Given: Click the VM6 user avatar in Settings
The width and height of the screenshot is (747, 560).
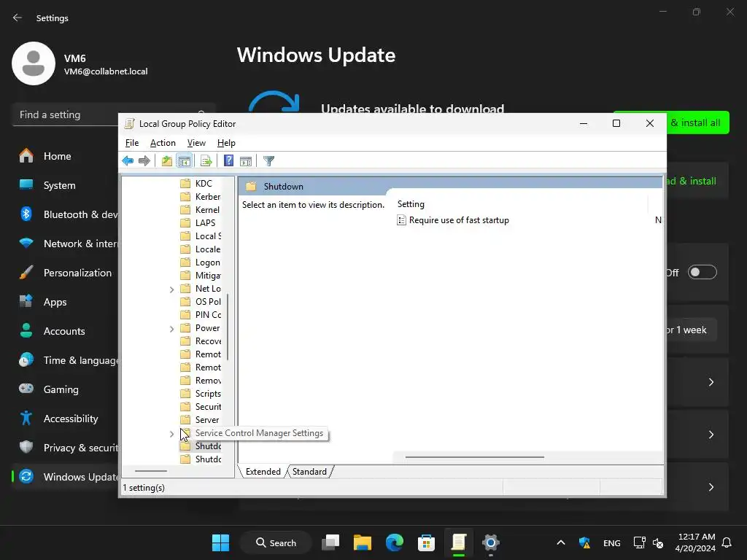Looking at the screenshot, I should point(34,63).
